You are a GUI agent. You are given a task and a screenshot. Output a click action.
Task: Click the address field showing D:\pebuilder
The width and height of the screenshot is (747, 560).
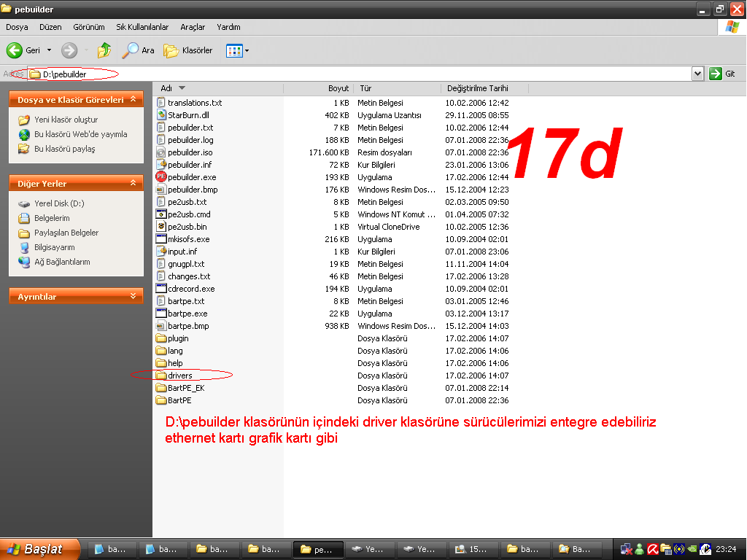(360, 74)
